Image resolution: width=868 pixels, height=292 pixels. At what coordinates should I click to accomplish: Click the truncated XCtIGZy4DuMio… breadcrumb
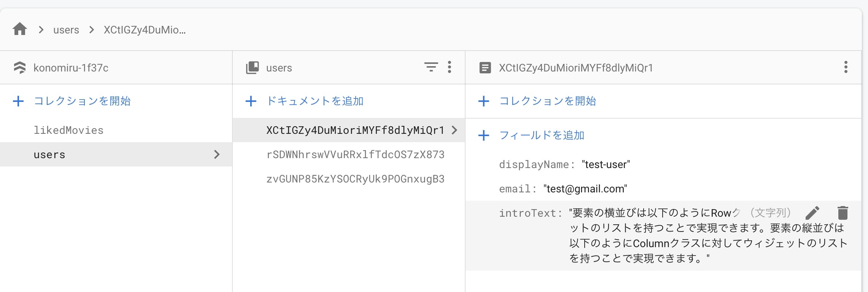pyautogui.click(x=145, y=30)
